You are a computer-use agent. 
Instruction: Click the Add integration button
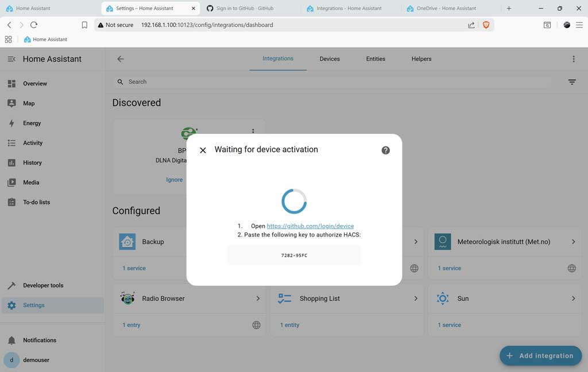540,355
